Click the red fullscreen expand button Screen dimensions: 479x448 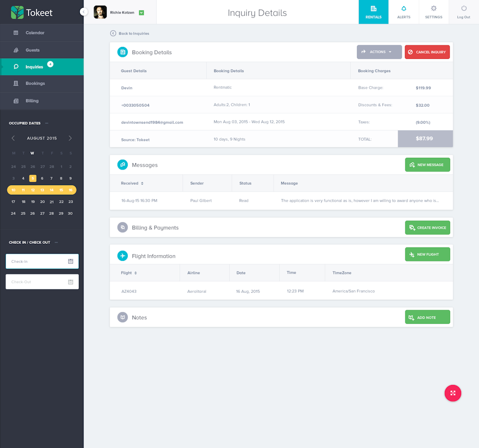pyautogui.click(x=453, y=393)
